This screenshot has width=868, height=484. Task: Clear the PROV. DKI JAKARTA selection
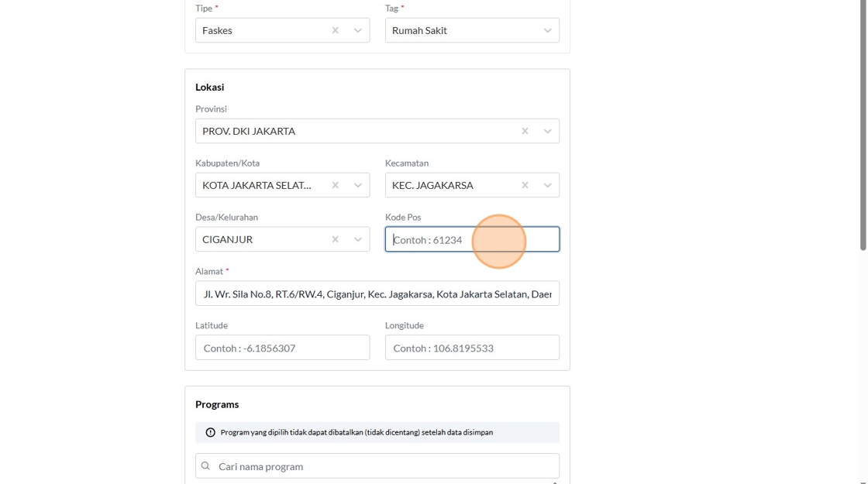coord(525,131)
